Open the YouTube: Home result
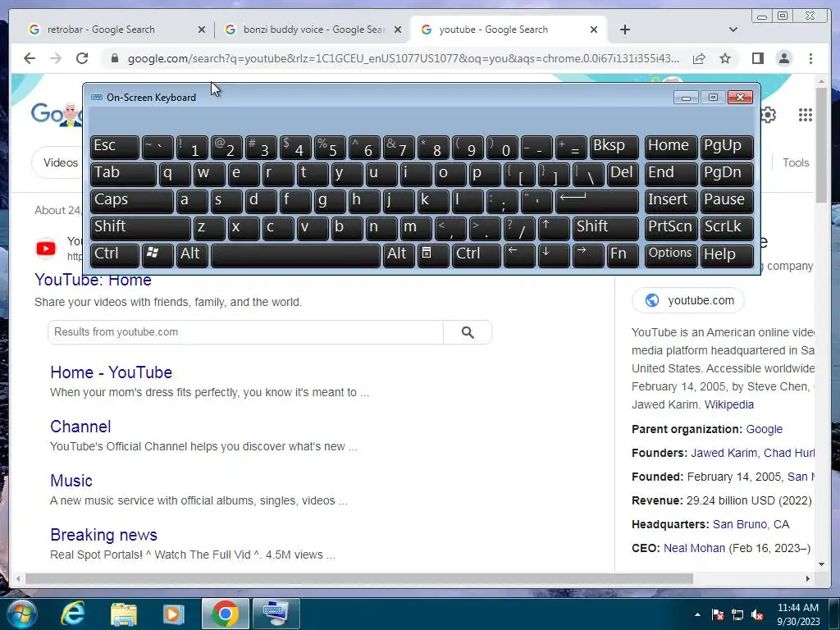 (x=94, y=280)
